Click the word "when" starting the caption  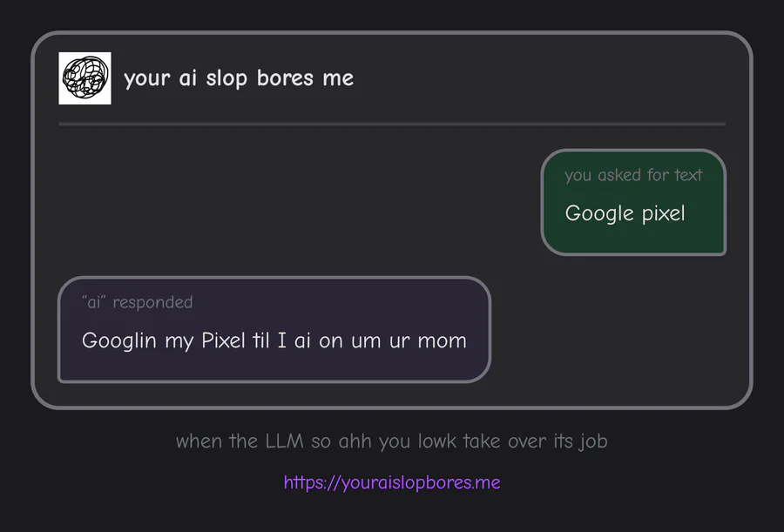(199, 441)
